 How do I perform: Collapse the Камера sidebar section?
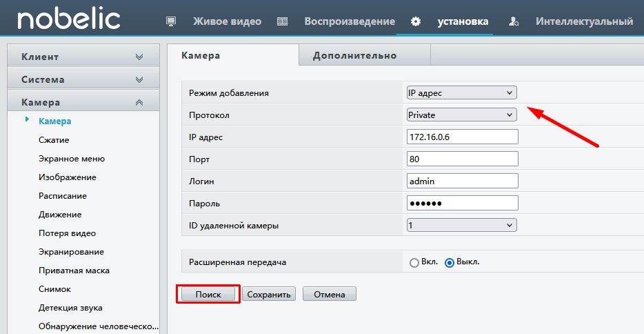83,102
